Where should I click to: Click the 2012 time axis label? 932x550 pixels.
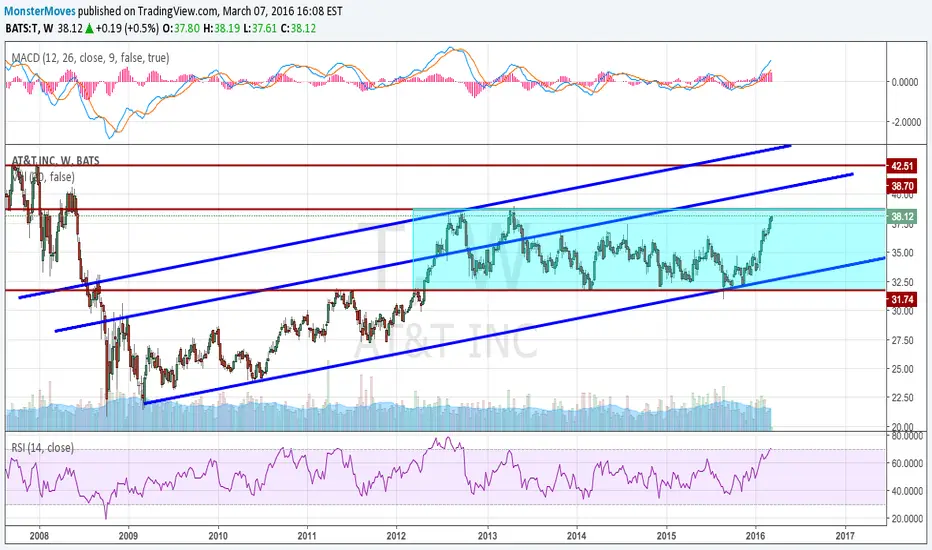(x=397, y=536)
